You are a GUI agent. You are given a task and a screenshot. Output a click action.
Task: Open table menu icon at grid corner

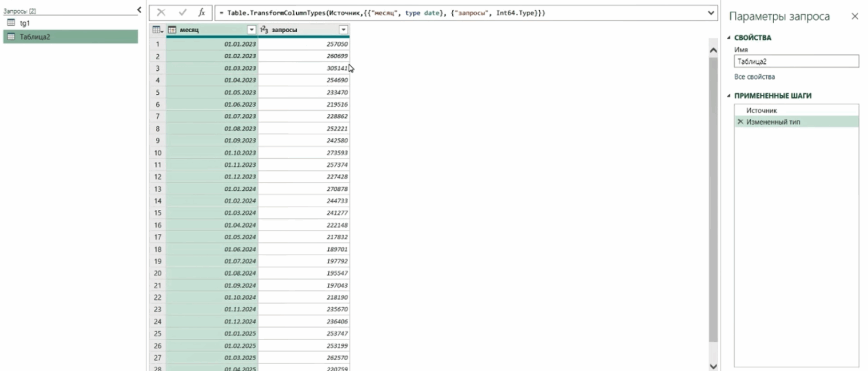point(157,29)
